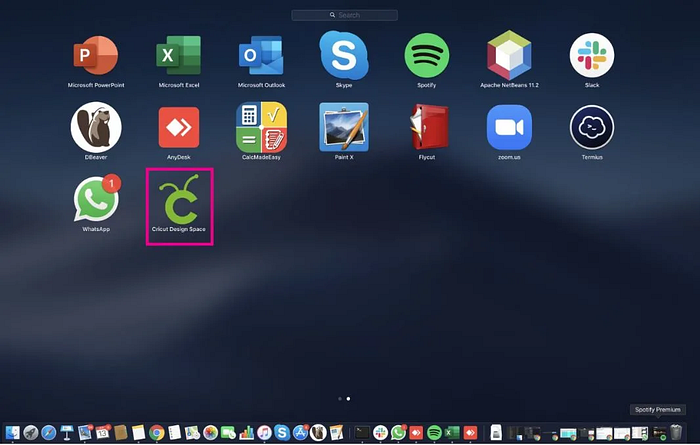This screenshot has height=445, width=700.
Task: Launch Microsoft PowerPoint from Launchpad
Action: click(96, 55)
